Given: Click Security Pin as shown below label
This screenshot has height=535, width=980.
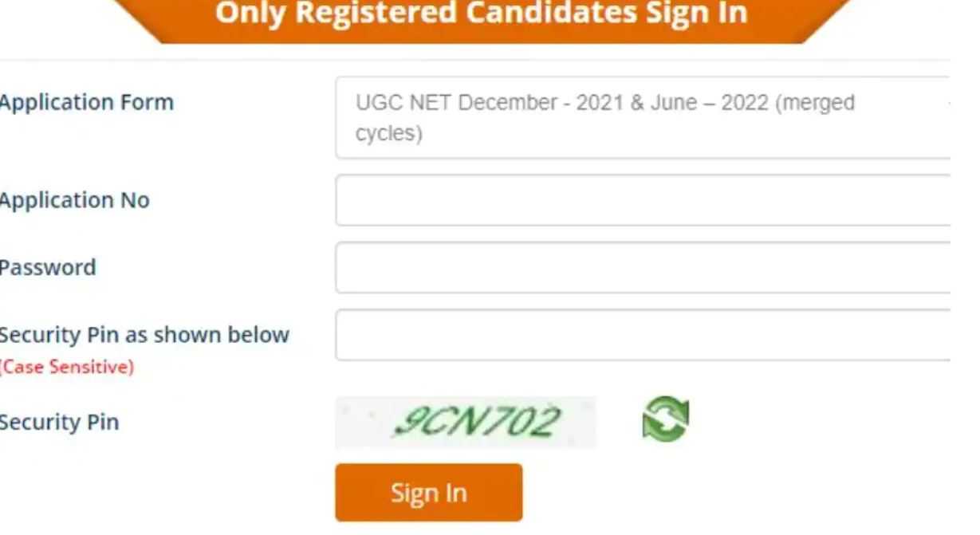Looking at the screenshot, I should coord(144,335).
